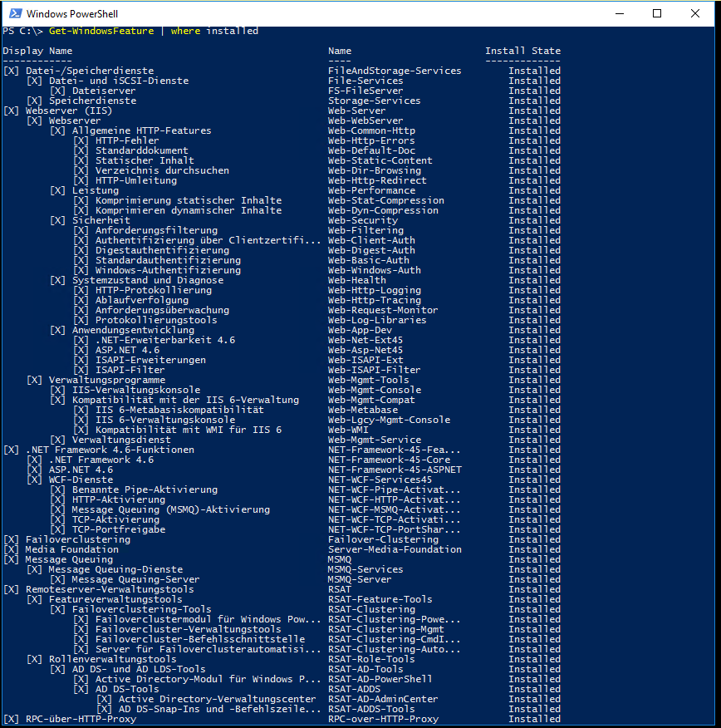721x728 pixels.
Task: Click the Web-Basic-Auth name
Action: click(x=369, y=260)
